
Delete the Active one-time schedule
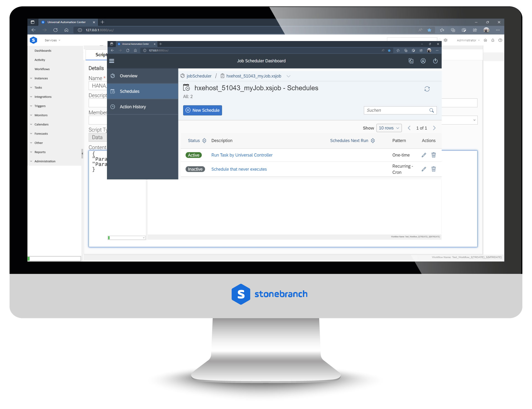[x=434, y=155]
